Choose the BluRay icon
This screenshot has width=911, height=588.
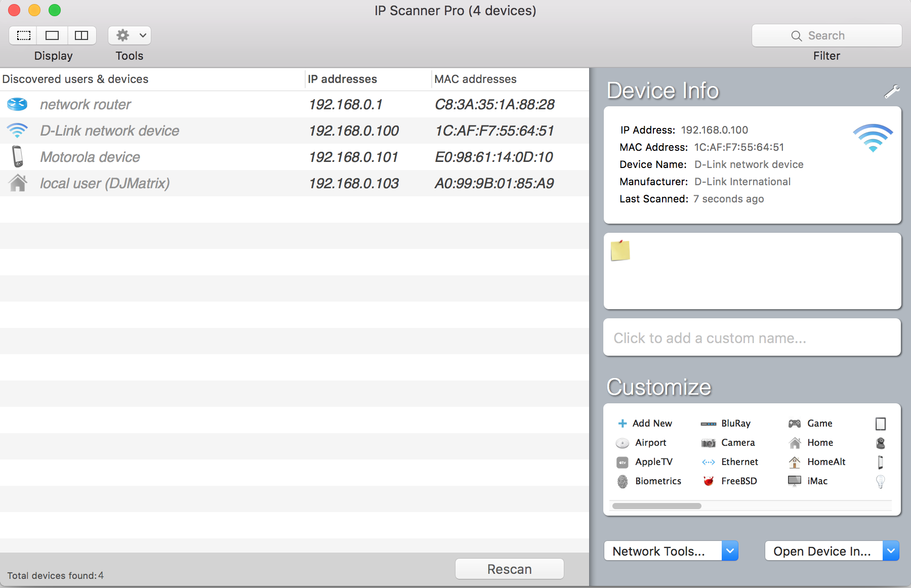(x=708, y=424)
